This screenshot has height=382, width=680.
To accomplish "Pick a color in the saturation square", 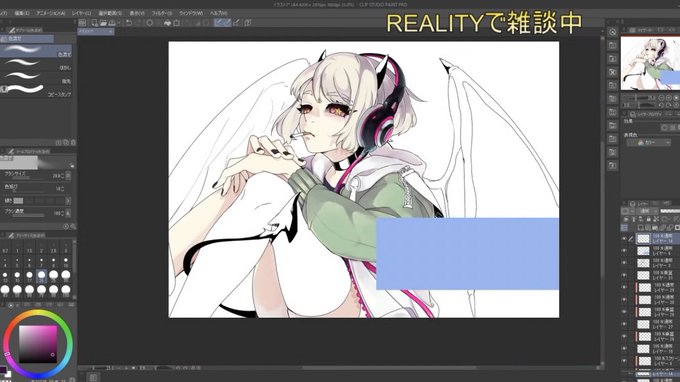I will [38, 344].
